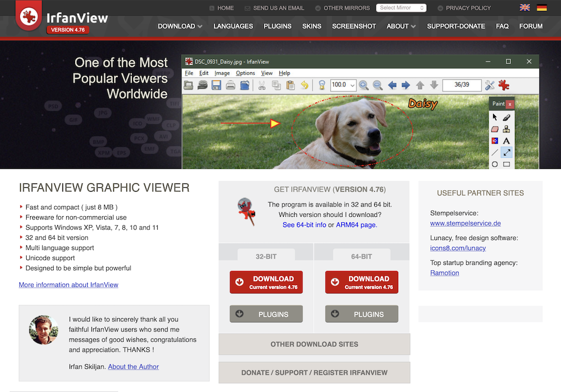Go to the FAQ page

(502, 26)
